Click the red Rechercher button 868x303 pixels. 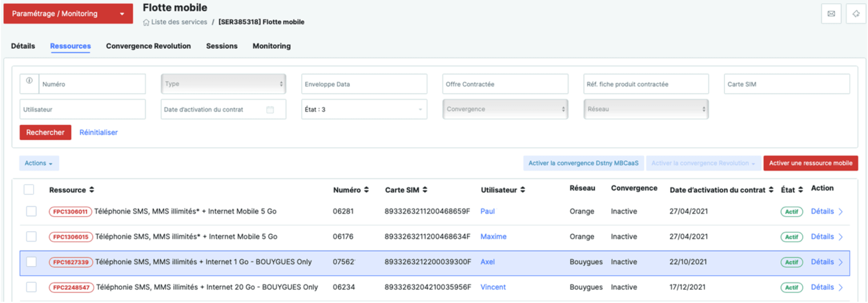click(x=45, y=132)
